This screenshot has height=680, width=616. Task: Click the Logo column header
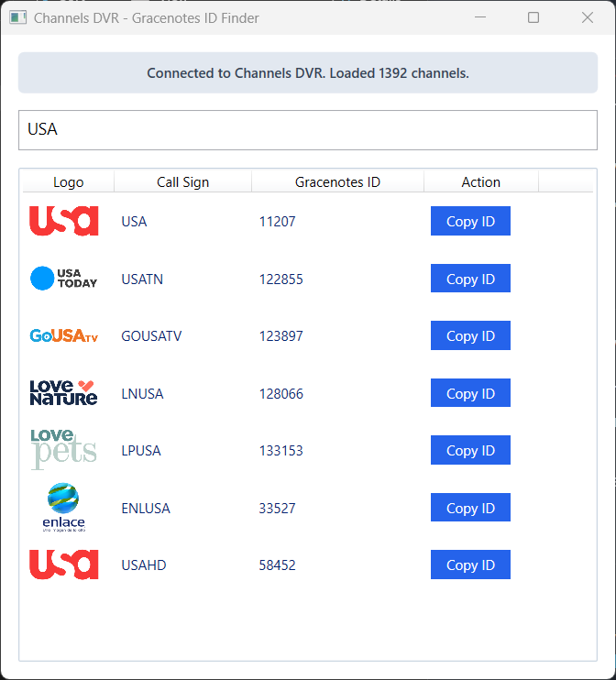(x=68, y=181)
